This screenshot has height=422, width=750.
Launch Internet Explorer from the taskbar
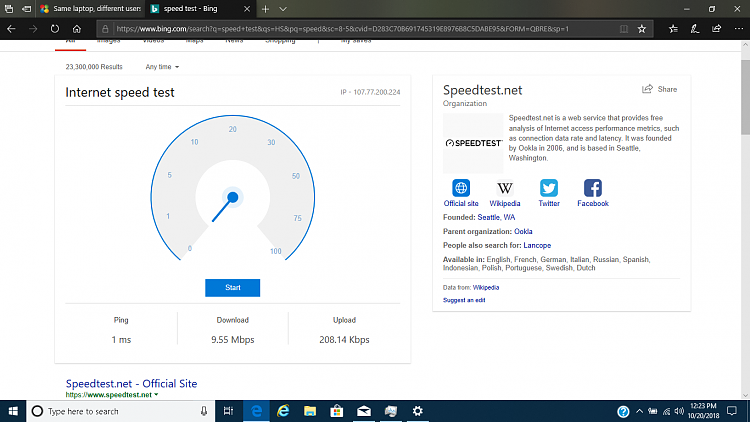pyautogui.click(x=283, y=411)
